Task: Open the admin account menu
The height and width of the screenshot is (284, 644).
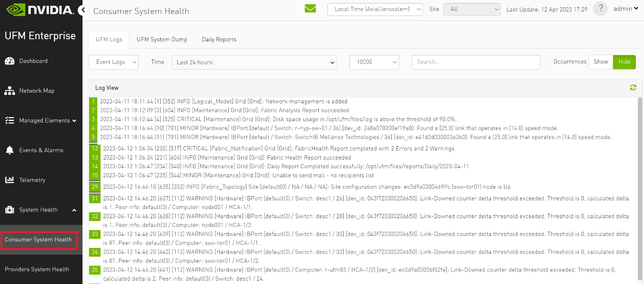Action: point(626,8)
